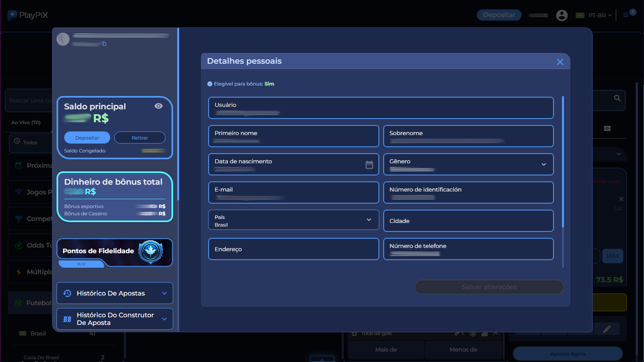The width and height of the screenshot is (644, 362).
Task: Click Depositar in the balance card
Action: point(87,138)
